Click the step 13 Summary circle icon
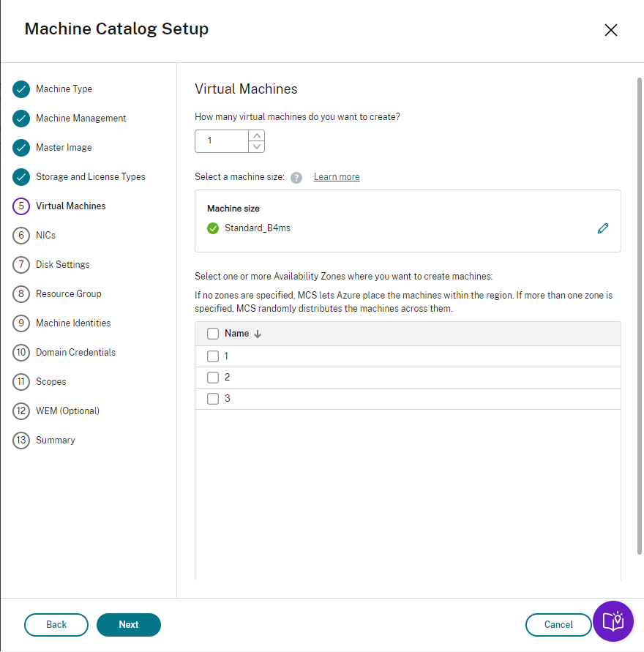The width and height of the screenshot is (644, 652). tap(21, 441)
